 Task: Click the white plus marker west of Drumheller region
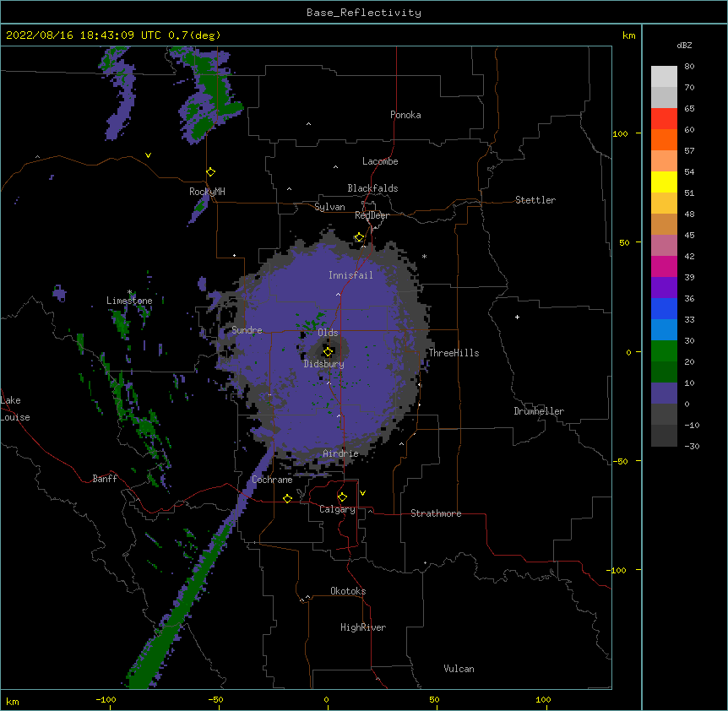517,317
